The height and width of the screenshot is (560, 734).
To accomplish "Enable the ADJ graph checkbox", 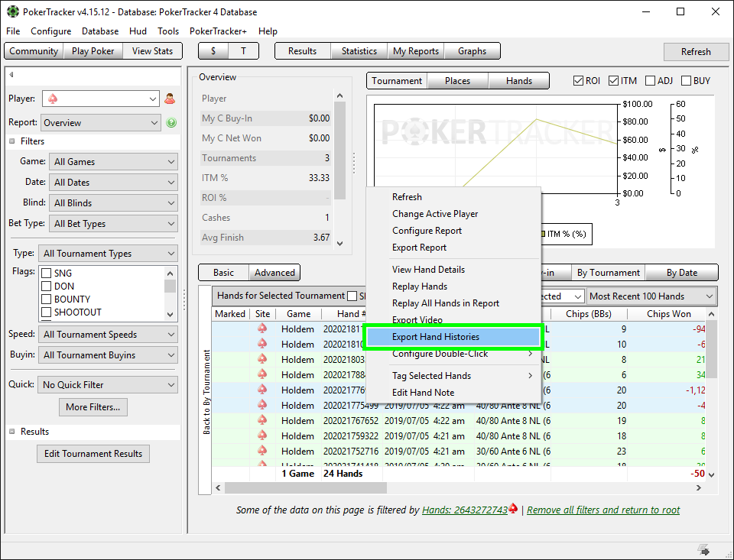I will pos(651,81).
